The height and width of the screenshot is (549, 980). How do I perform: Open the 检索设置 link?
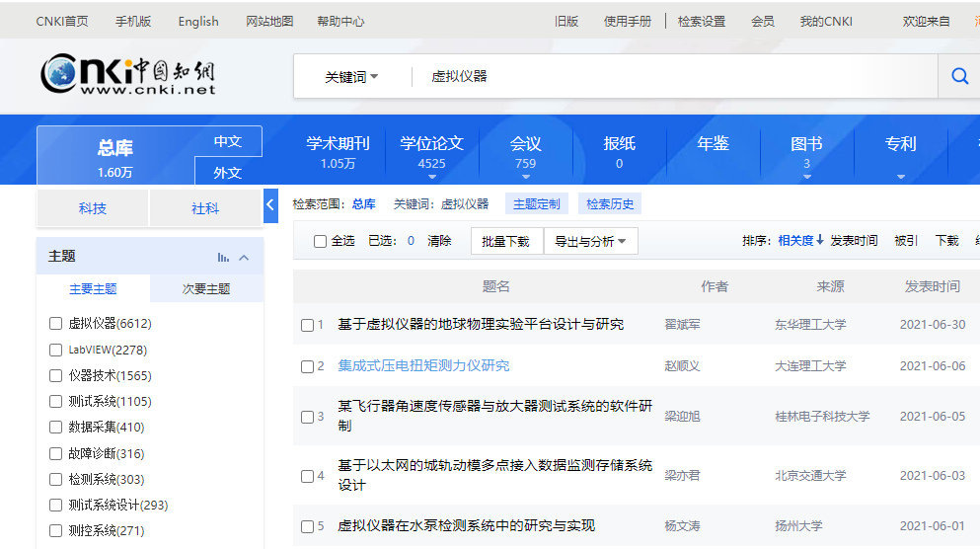(702, 22)
